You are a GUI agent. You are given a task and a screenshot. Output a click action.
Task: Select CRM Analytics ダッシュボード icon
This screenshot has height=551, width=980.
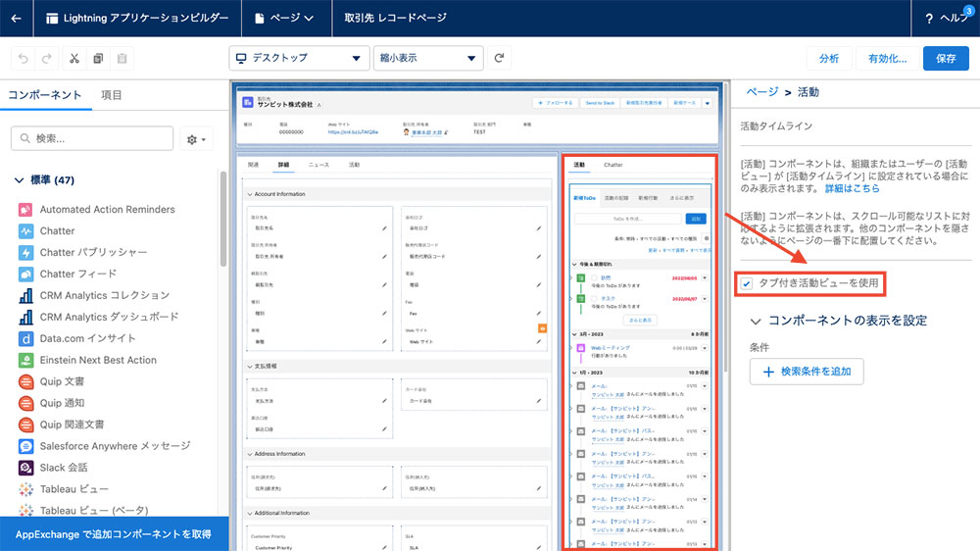tap(25, 317)
